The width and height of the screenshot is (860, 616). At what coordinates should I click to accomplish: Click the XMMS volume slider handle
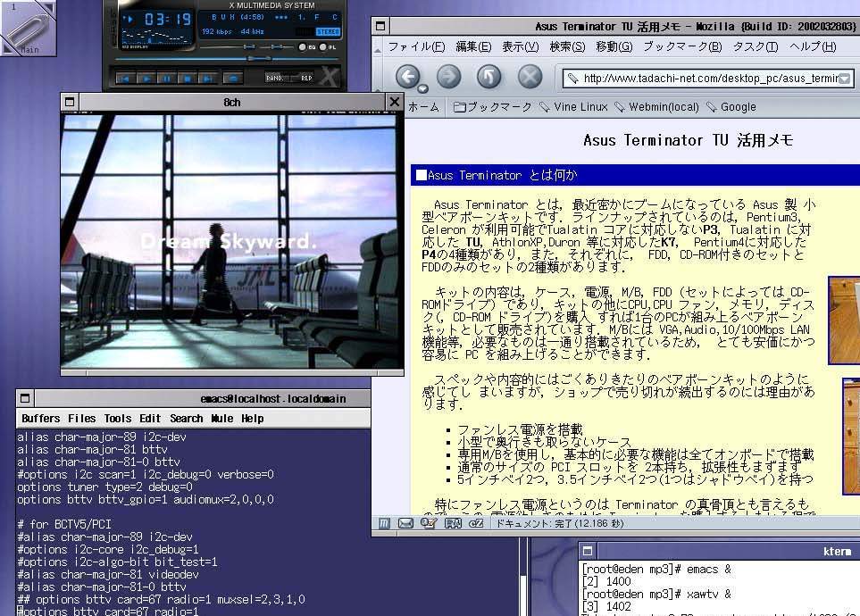point(249,47)
